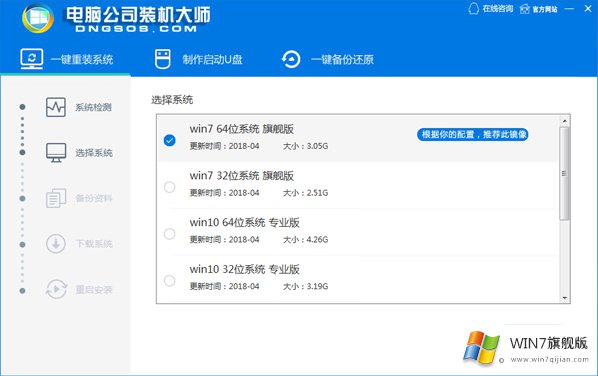Click the 电脑公司装机大师 logo orb
Viewport: 598px width, 376px height.
[x=38, y=18]
